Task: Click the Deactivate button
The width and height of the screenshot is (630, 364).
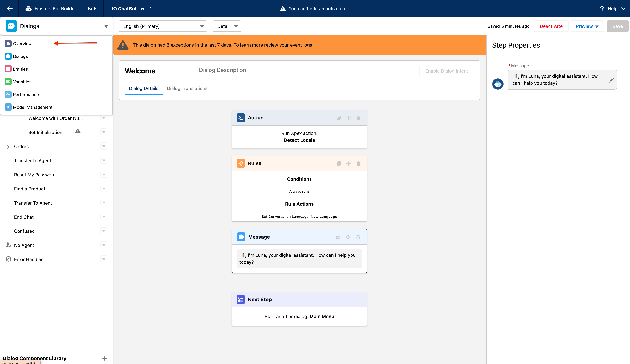Action: pyautogui.click(x=551, y=26)
